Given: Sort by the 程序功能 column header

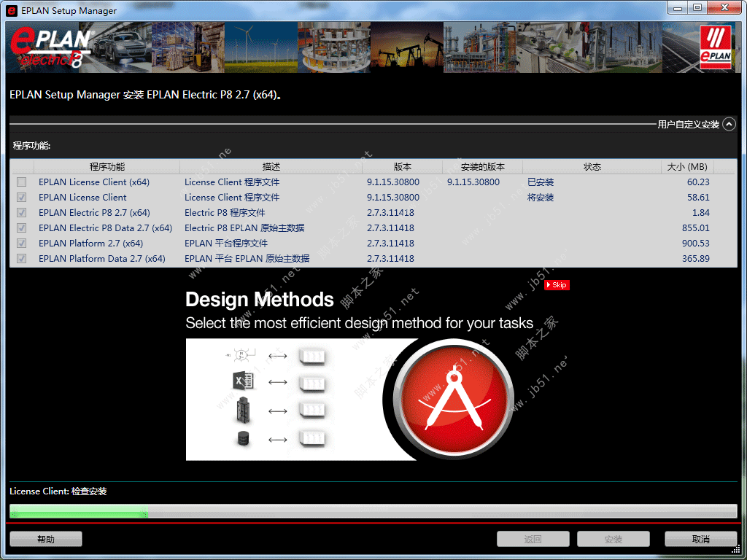Looking at the screenshot, I should click(107, 167).
